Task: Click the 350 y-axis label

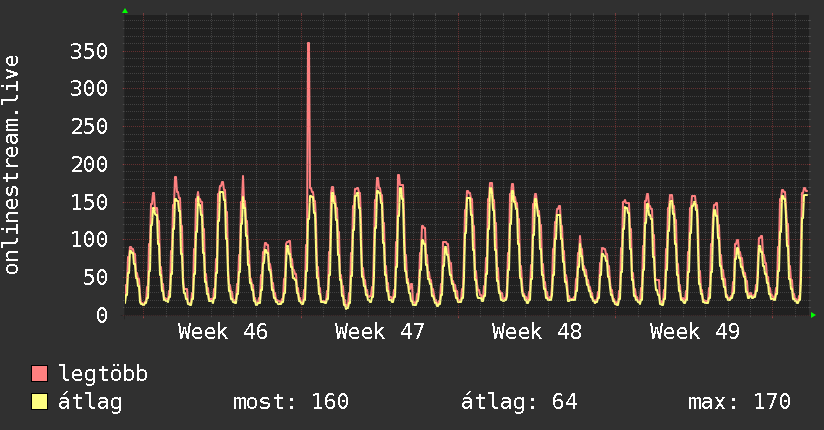Action: [89, 52]
